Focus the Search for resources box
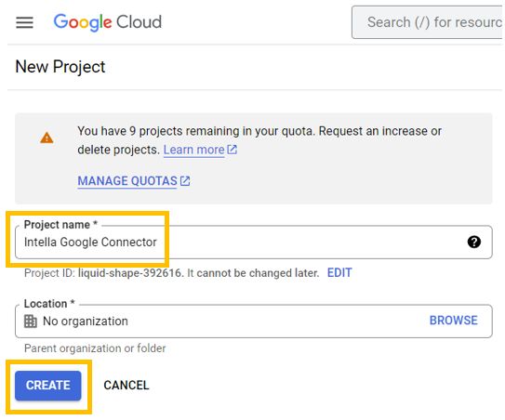Viewport: 505px width, 420px height. [x=427, y=22]
